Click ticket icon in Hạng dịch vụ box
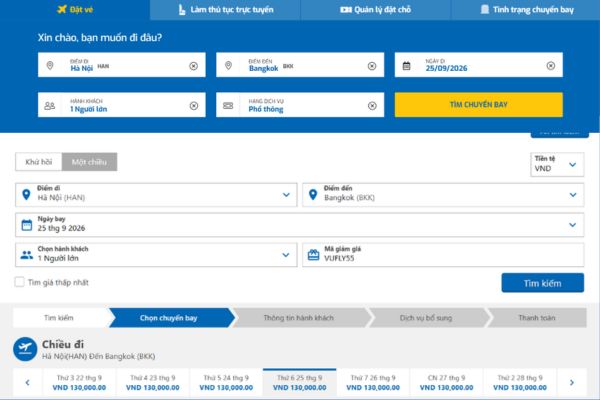 click(228, 106)
